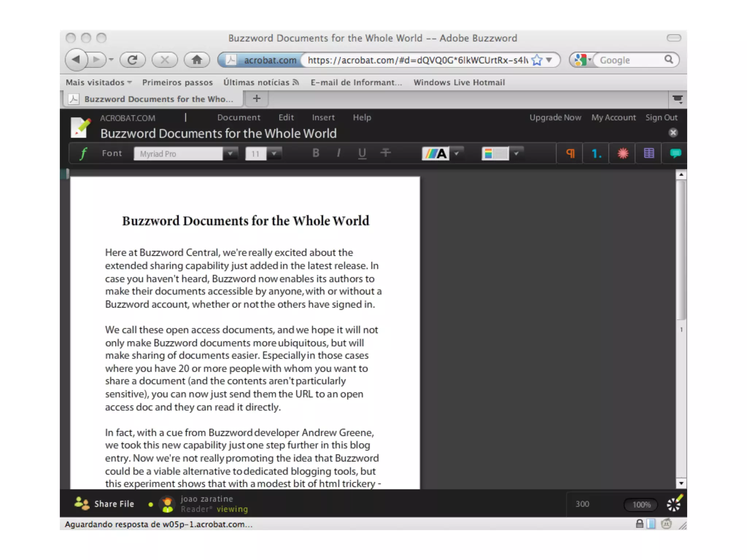Screen dimensions: 747x560
Task: Click the Upgrade Now link
Action: pos(555,117)
